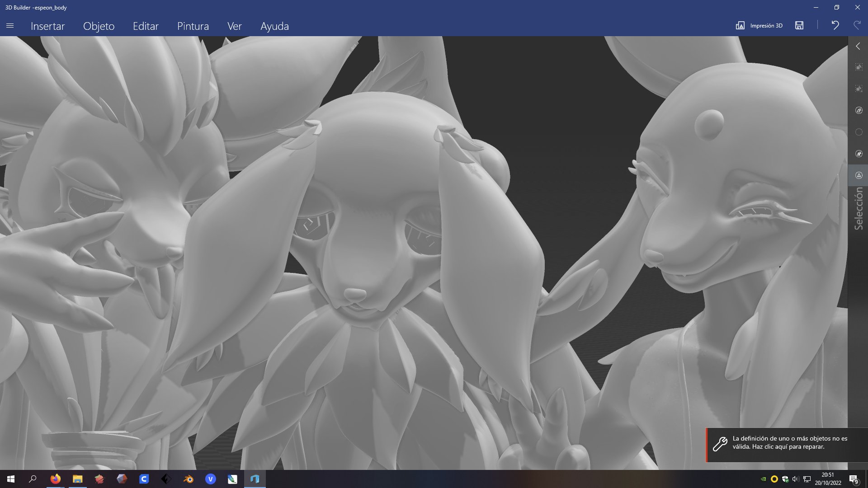
Task: Open the Objeto menu
Action: [x=99, y=26]
